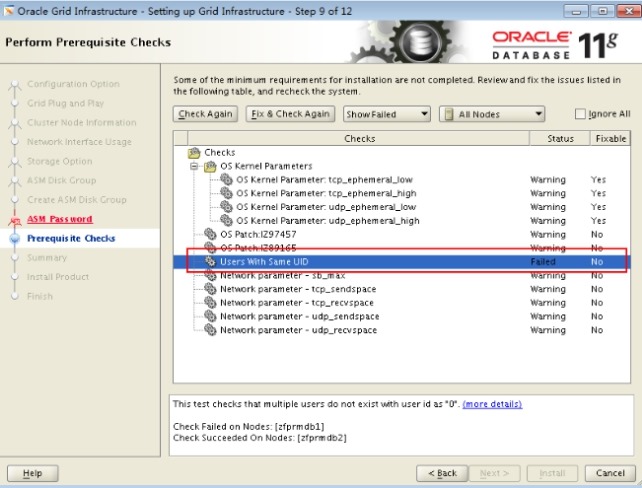Select the Summary step in sidebar

tap(47, 258)
